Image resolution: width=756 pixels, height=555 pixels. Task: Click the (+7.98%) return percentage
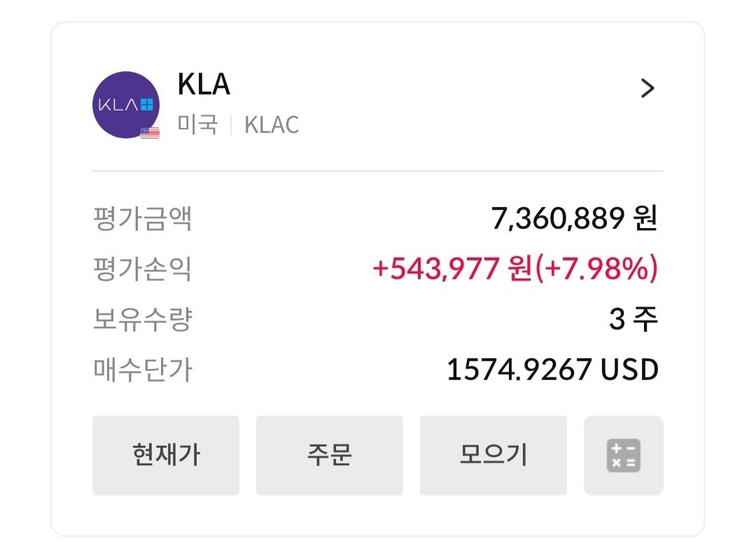pyautogui.click(x=596, y=269)
